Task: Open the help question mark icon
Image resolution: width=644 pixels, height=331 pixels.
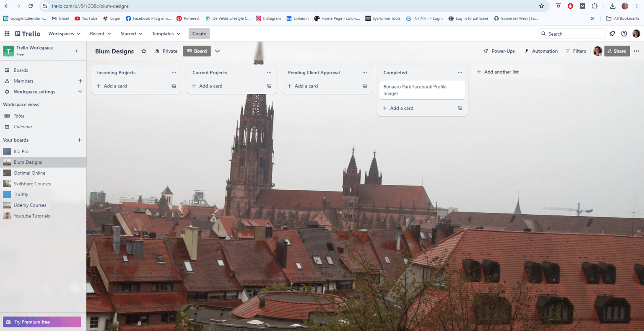Action: [x=624, y=34]
